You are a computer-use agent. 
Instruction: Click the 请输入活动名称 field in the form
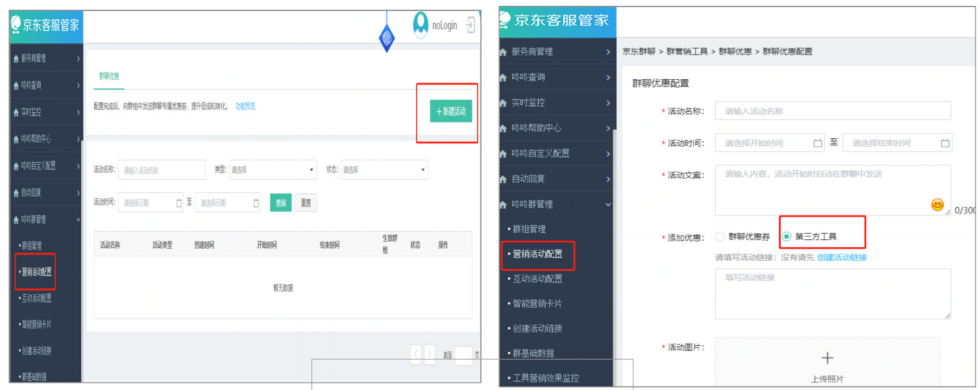click(x=833, y=111)
